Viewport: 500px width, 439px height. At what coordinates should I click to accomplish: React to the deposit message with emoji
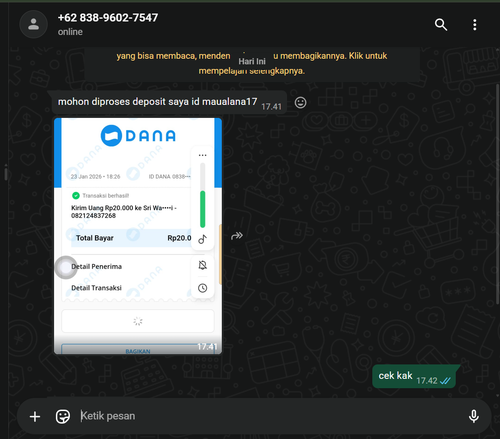[x=300, y=103]
